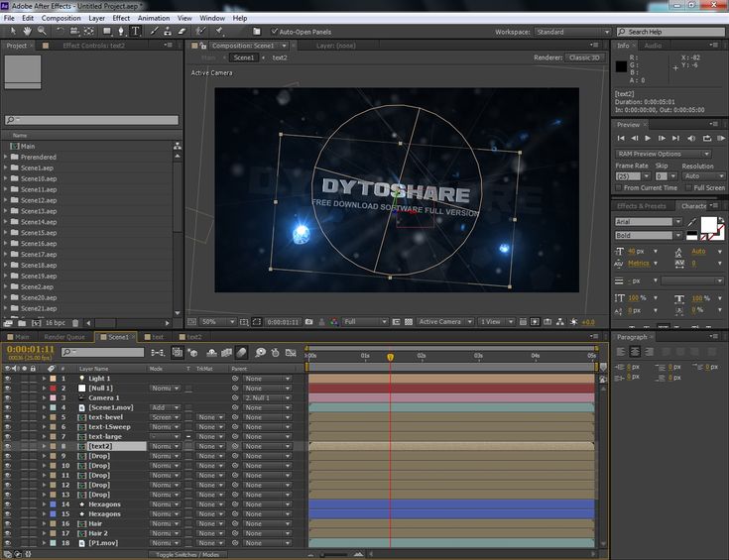Open the Workspace dropdown set to Standard
Image resolution: width=729 pixels, height=560 pixels.
(570, 32)
